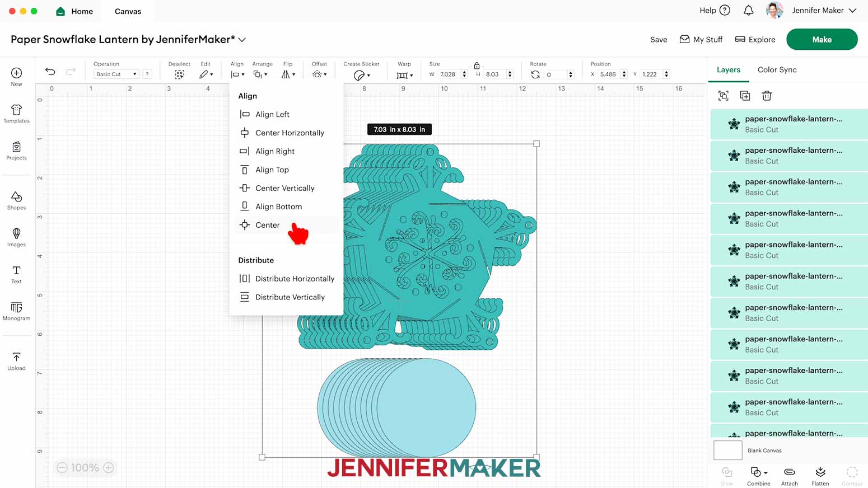Image resolution: width=868 pixels, height=488 pixels.
Task: Open the Home page icon
Action: coord(60,11)
